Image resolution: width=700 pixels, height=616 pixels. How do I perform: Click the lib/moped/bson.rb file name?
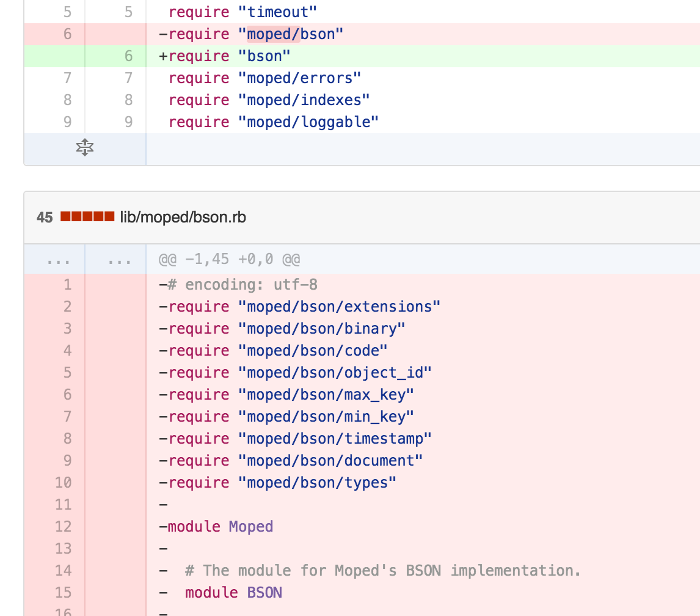183,217
